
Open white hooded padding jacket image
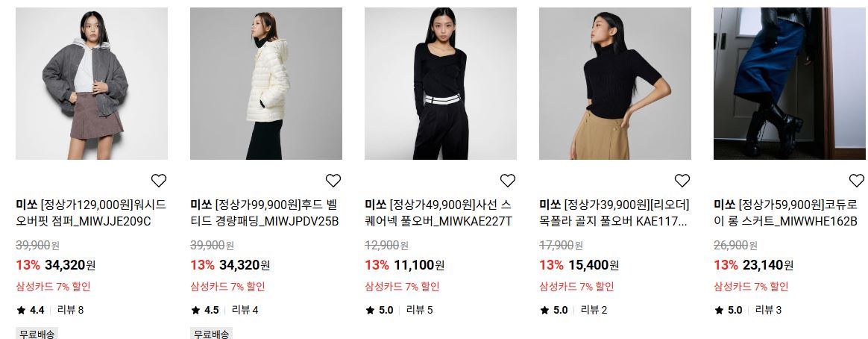click(266, 84)
